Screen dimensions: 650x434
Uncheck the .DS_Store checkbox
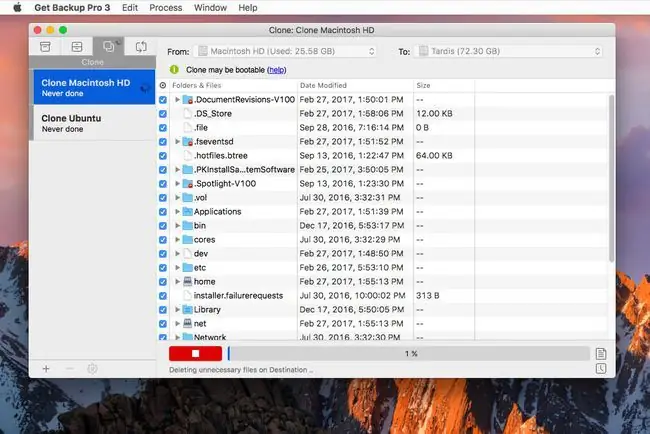(163, 114)
